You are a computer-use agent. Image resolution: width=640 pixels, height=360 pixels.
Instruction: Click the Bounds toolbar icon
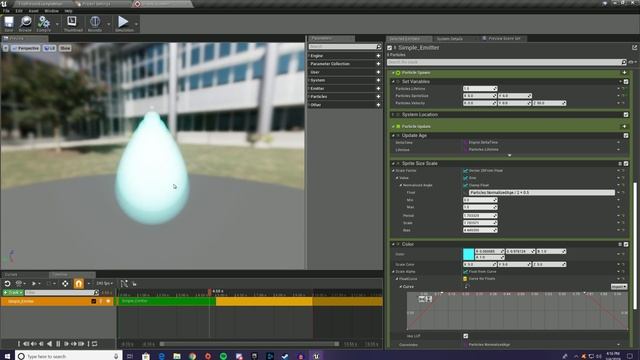coord(95,23)
